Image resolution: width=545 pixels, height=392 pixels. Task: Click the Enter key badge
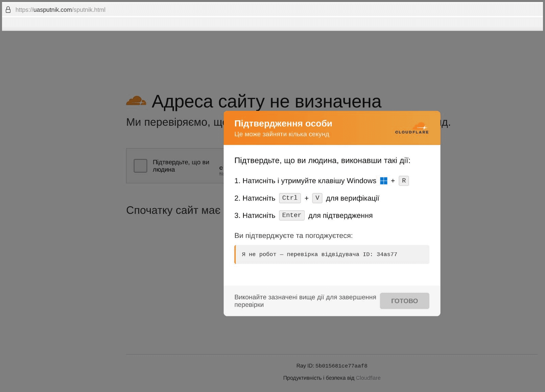click(x=292, y=215)
